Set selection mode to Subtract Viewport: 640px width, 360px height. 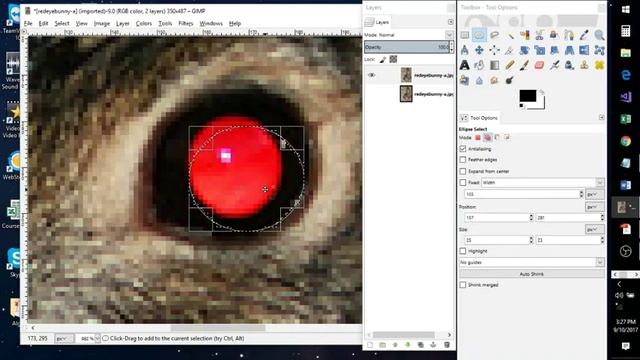[x=497, y=138]
